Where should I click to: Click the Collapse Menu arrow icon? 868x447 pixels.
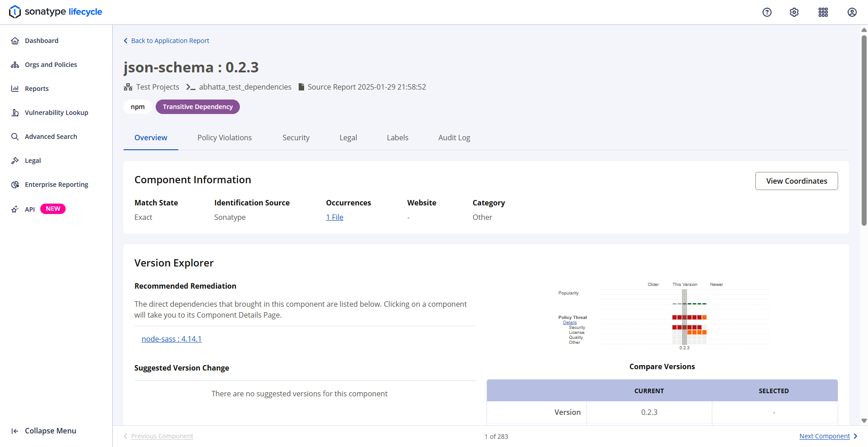(x=15, y=431)
